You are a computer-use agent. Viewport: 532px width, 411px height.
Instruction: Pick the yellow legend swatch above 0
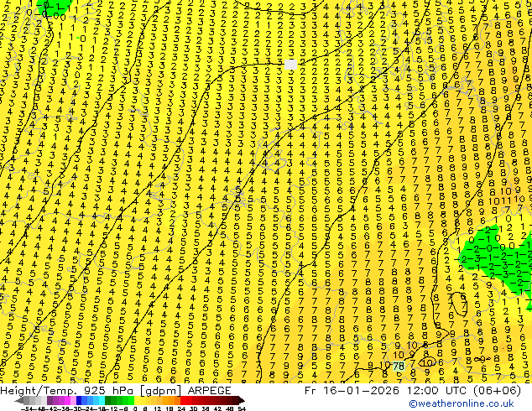pos(137,400)
